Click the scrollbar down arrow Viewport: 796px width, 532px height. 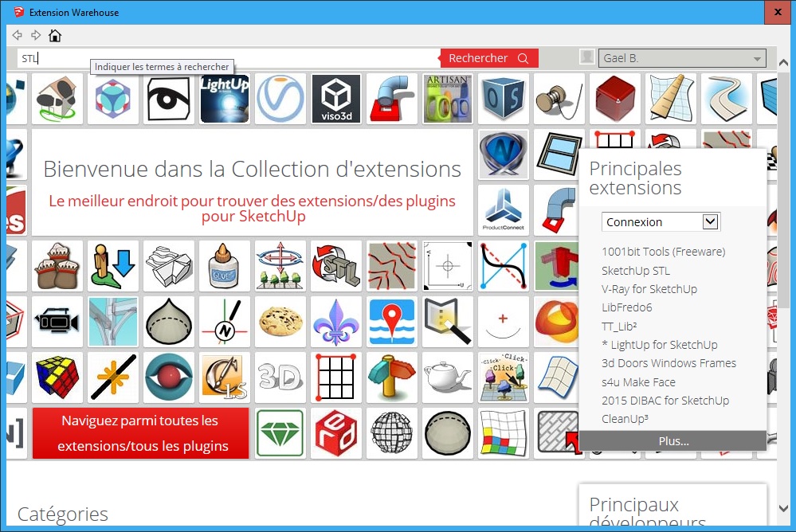point(784,508)
